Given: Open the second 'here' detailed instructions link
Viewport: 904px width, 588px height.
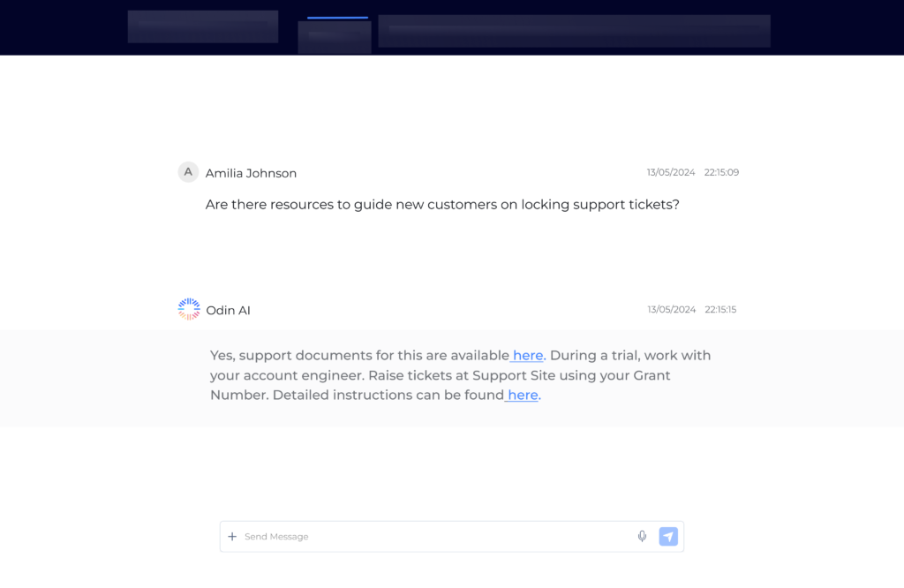Looking at the screenshot, I should pyautogui.click(x=522, y=395).
